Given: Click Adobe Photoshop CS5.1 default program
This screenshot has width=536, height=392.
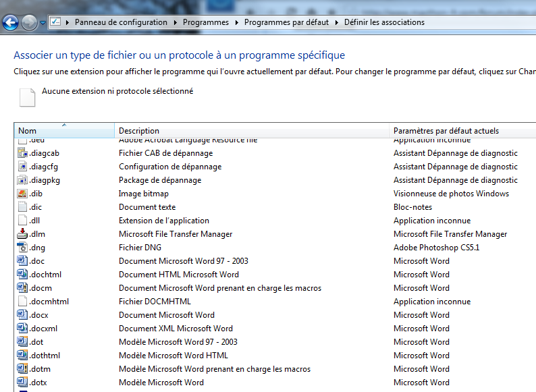Looking at the screenshot, I should (x=437, y=248).
